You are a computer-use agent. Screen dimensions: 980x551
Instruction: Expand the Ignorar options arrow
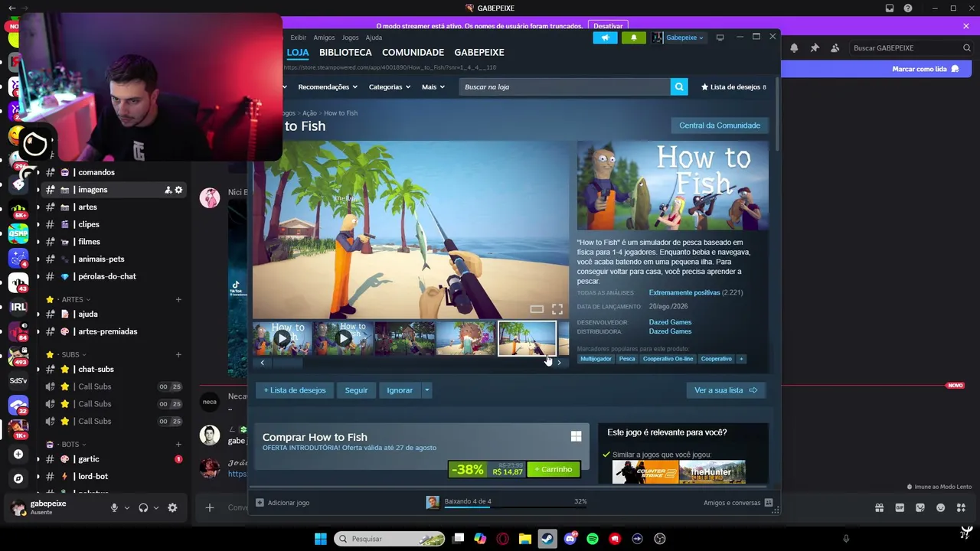[x=426, y=390]
